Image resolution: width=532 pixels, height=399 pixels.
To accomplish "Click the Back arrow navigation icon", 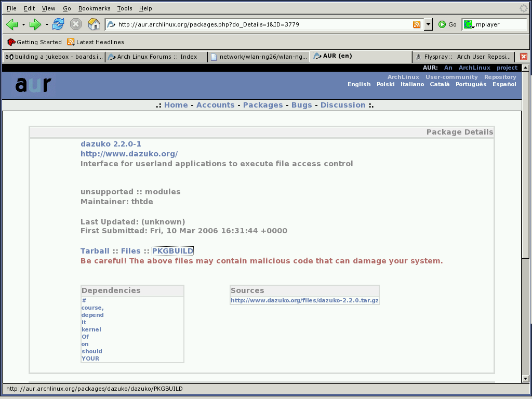I will click(x=11, y=24).
